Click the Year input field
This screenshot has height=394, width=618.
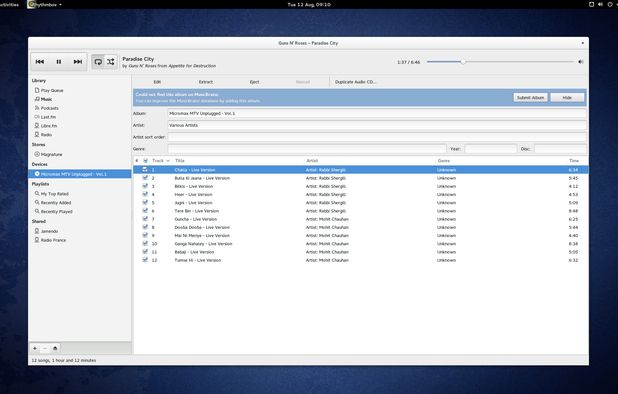click(490, 149)
